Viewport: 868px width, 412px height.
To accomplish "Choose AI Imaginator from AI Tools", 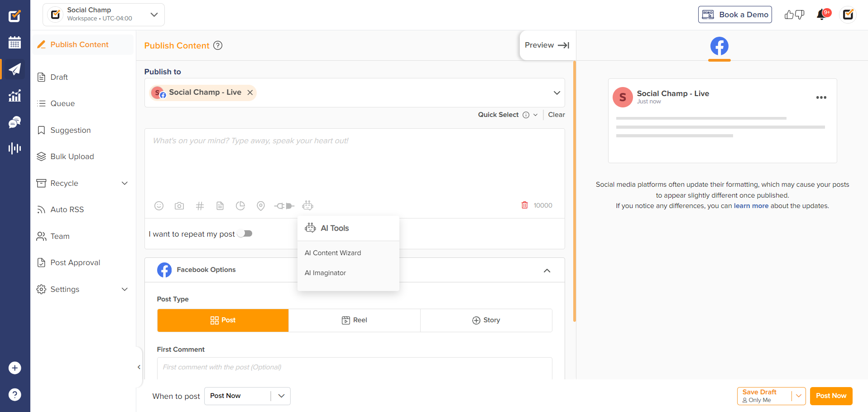I will click(x=325, y=273).
